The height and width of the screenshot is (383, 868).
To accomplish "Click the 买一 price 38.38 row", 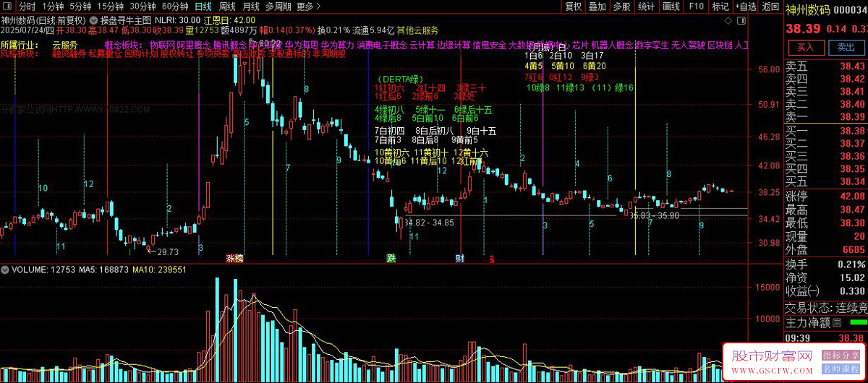I will click(826, 131).
